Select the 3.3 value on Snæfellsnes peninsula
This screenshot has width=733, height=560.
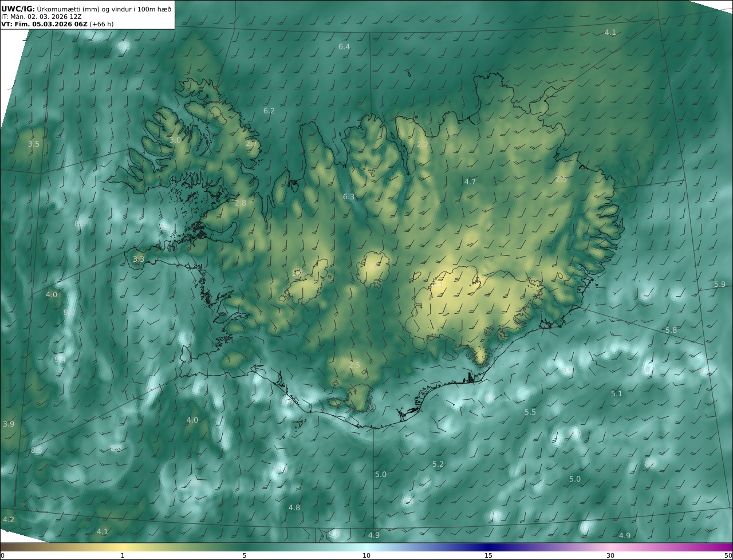pyautogui.click(x=139, y=259)
